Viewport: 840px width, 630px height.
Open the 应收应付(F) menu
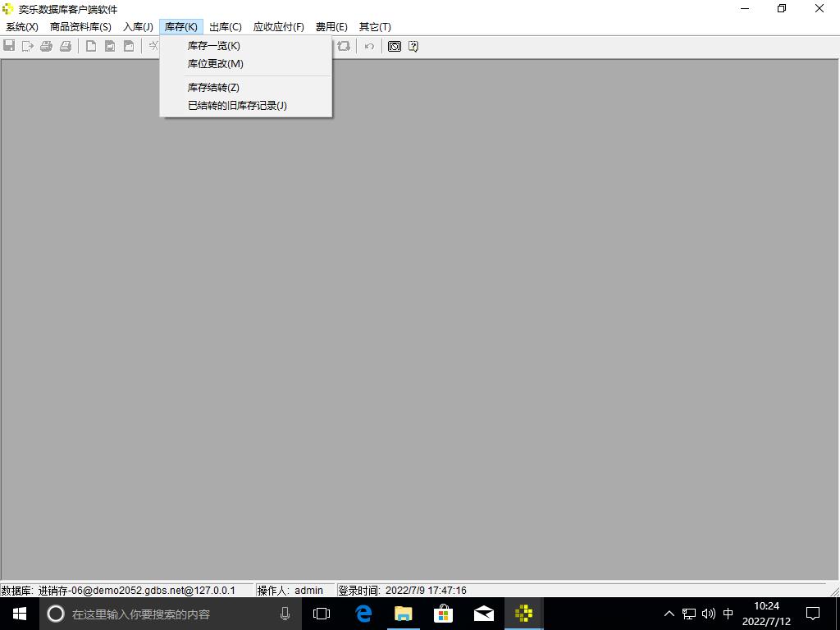278,27
